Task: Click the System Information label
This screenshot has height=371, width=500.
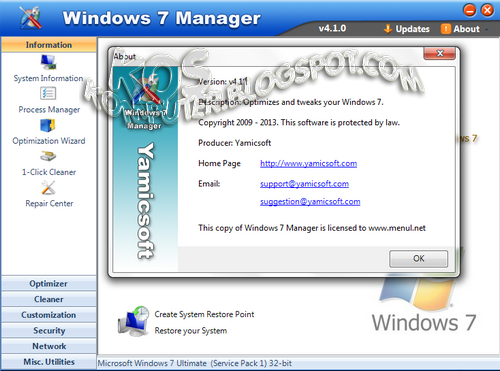Action: 48,78
